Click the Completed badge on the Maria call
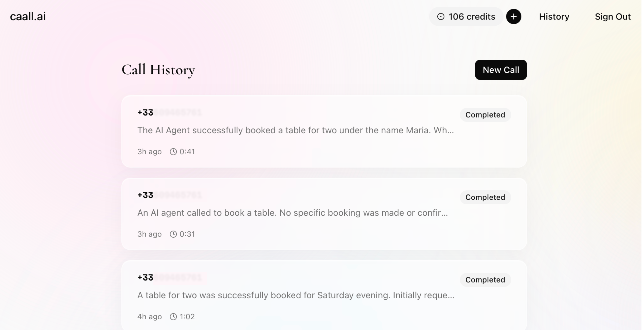Image resolution: width=644 pixels, height=330 pixels. (x=485, y=114)
